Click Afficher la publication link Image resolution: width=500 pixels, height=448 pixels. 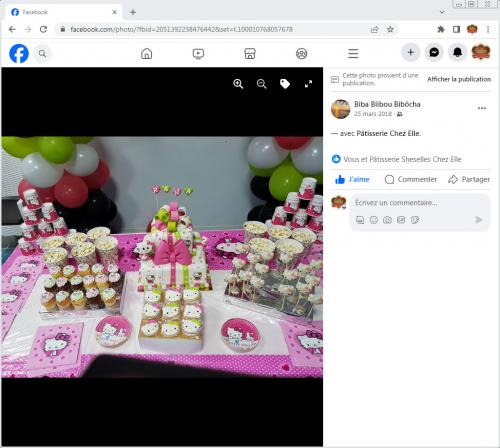(x=459, y=79)
